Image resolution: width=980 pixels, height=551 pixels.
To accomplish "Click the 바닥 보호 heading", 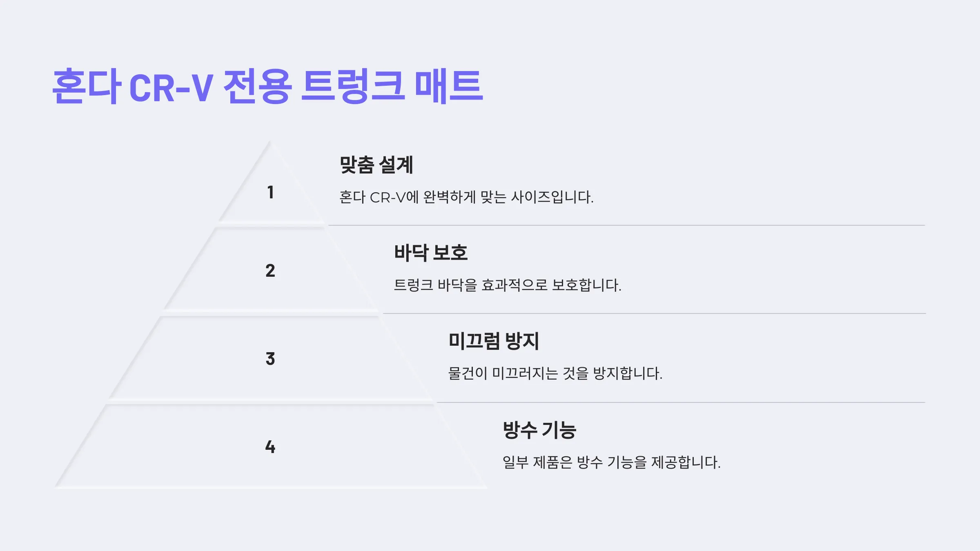I will pos(431,253).
